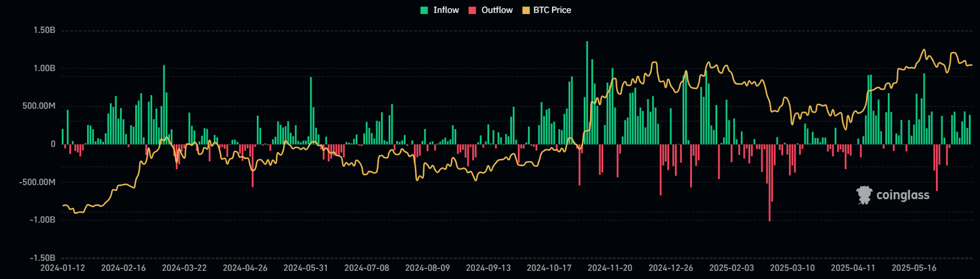The height and width of the screenshot is (279, 980).
Task: Hide the BTC Price legend label
Action: pos(552,10)
